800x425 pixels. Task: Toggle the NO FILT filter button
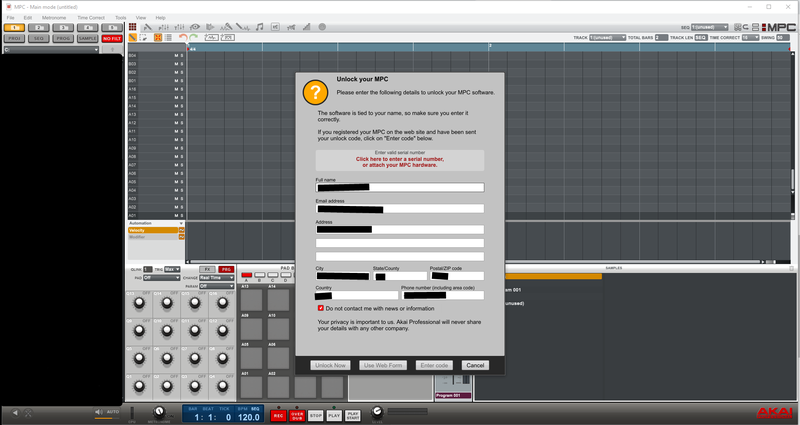pyautogui.click(x=112, y=38)
